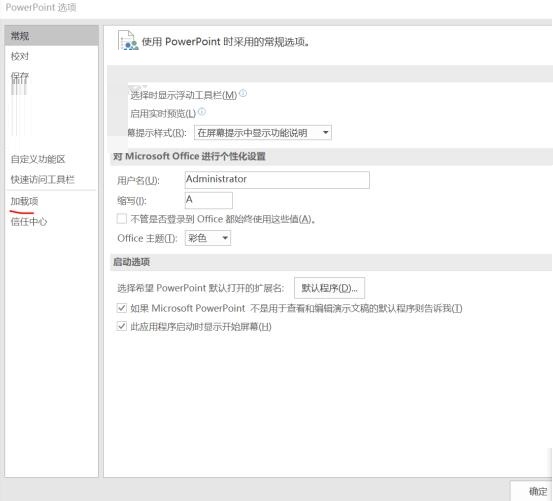Open the 自定义功能区 category

[x=38, y=159]
